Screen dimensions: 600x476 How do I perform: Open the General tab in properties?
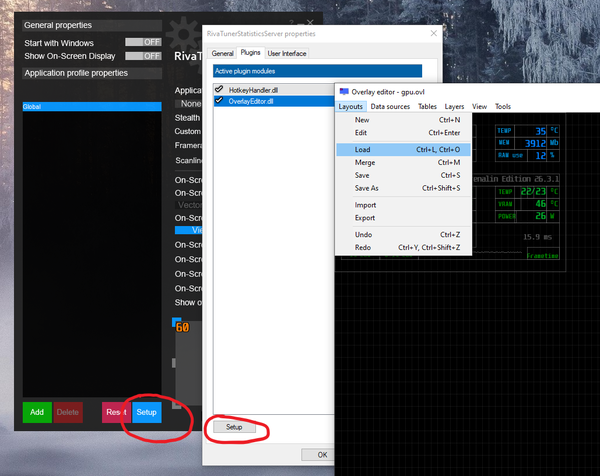pos(222,54)
